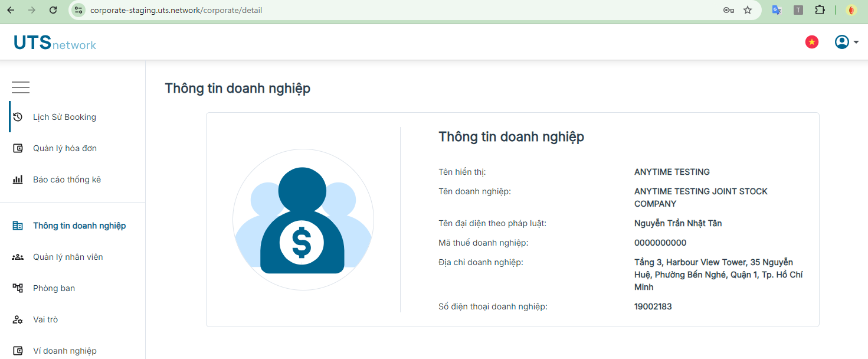Toggle the hamburger sidebar menu
This screenshot has height=359, width=868.
click(21, 87)
